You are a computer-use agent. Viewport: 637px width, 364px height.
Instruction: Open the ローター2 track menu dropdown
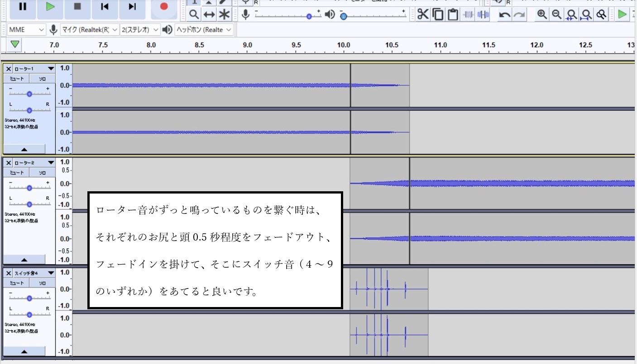pyautogui.click(x=34, y=162)
